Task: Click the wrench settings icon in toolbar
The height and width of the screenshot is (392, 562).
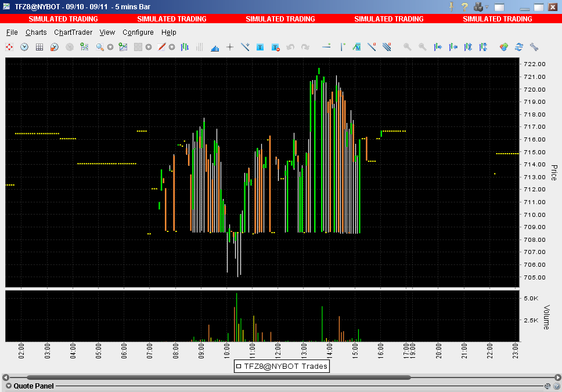Action: pos(534,47)
